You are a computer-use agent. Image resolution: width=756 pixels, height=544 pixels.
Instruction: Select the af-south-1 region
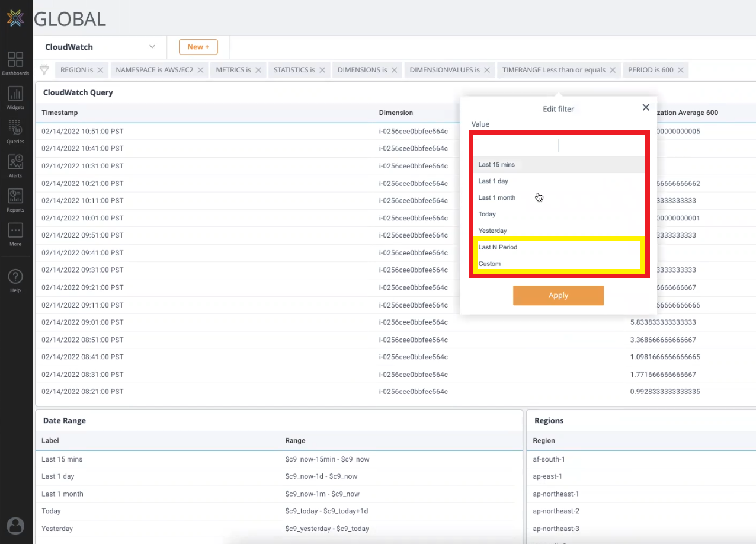(549, 459)
